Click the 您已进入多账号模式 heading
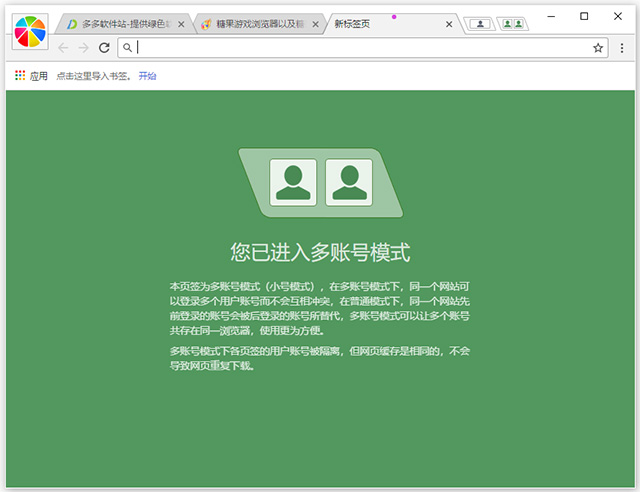This screenshot has width=640, height=492. click(320, 252)
